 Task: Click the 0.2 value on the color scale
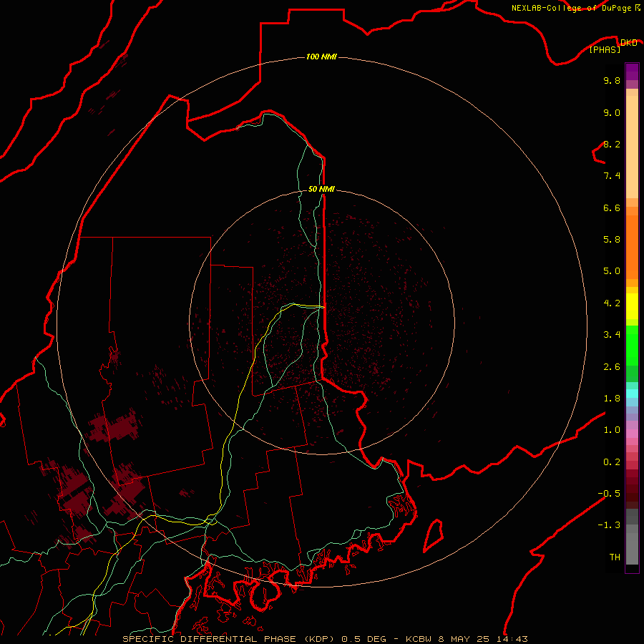click(x=612, y=462)
